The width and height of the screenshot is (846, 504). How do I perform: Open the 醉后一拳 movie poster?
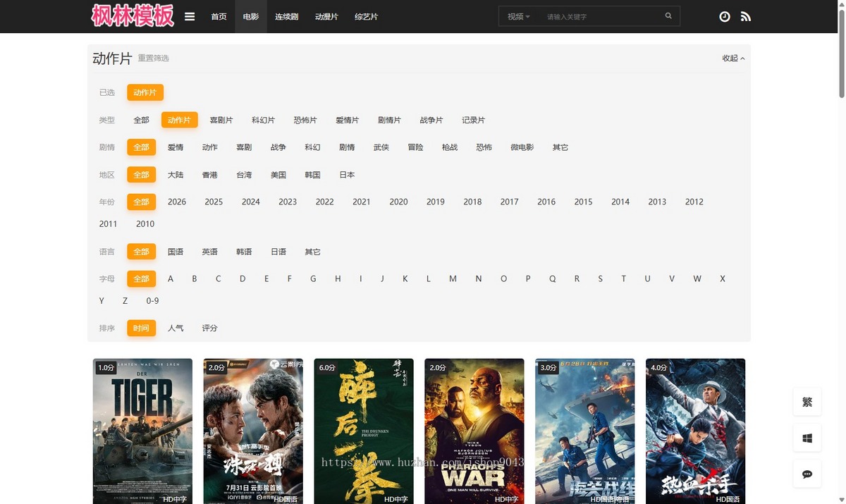(x=364, y=431)
